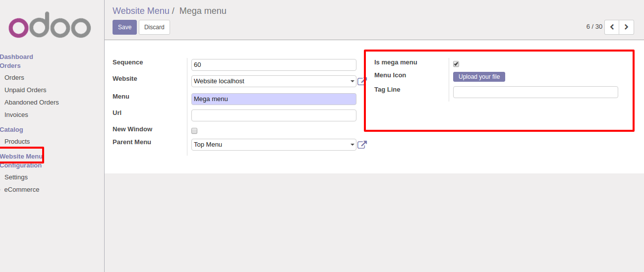Screen dimensions: 644x272
Task: Click the Discard button
Action: [154, 27]
